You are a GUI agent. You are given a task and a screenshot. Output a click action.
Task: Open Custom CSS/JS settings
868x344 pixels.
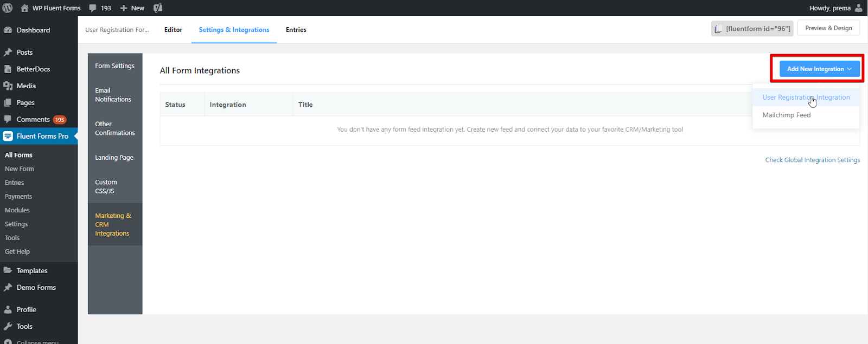115,186
